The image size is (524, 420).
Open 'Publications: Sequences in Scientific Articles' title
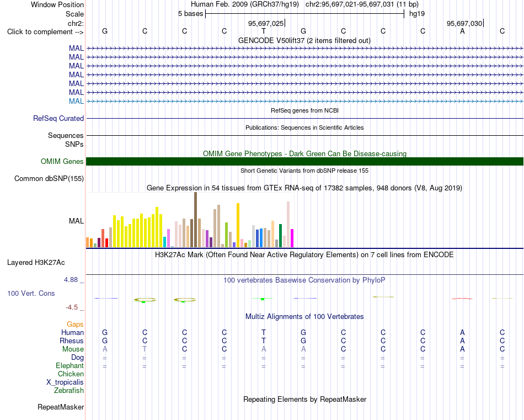tap(304, 127)
